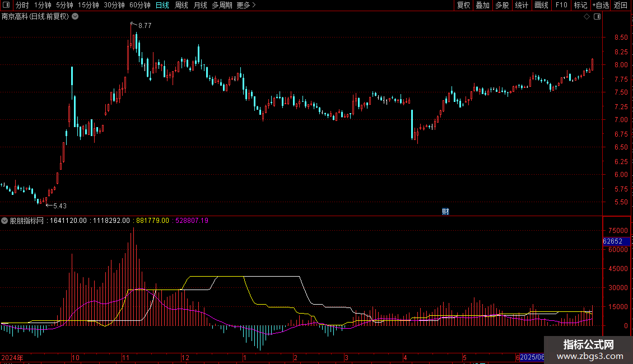The height and width of the screenshot is (364, 633).
Task: Select the 1分钟 period tab
Action: coord(43,5)
